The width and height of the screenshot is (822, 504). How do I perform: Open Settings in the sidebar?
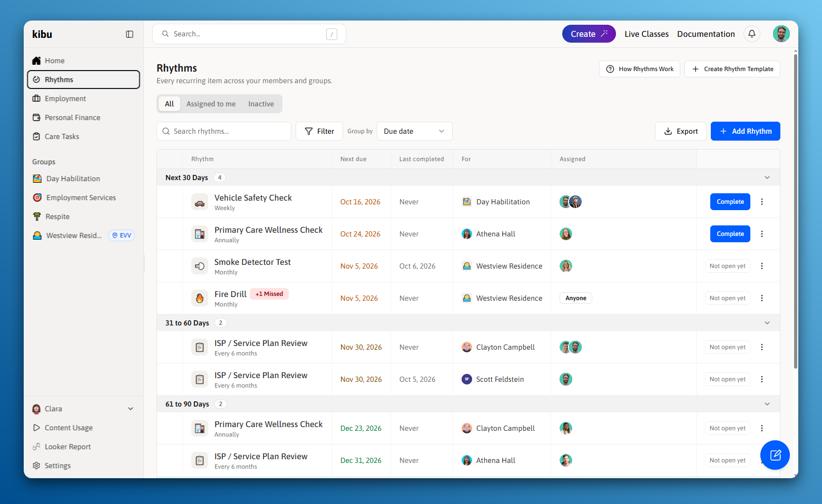pos(83,466)
